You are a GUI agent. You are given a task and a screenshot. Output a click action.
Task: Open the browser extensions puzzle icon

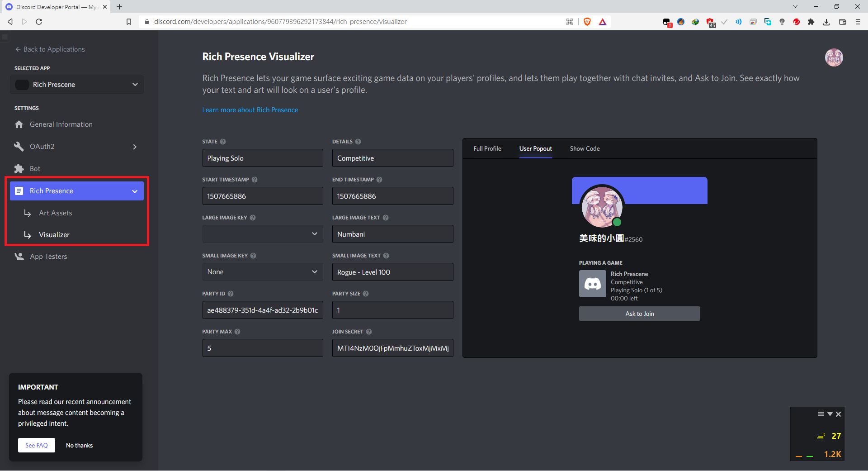click(811, 21)
